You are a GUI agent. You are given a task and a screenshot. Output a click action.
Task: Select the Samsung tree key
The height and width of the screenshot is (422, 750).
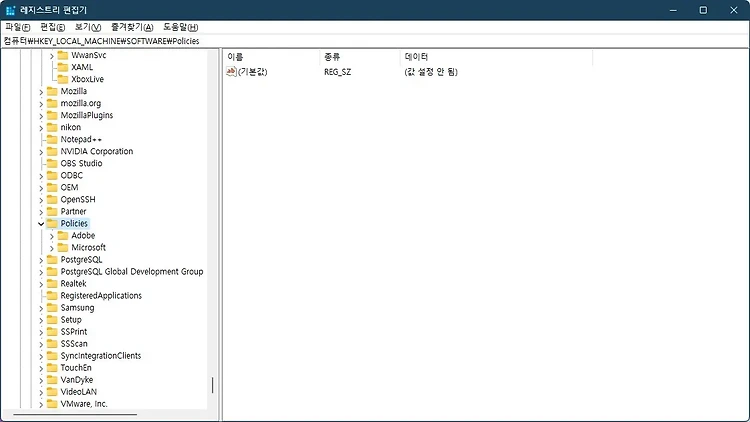tap(77, 308)
